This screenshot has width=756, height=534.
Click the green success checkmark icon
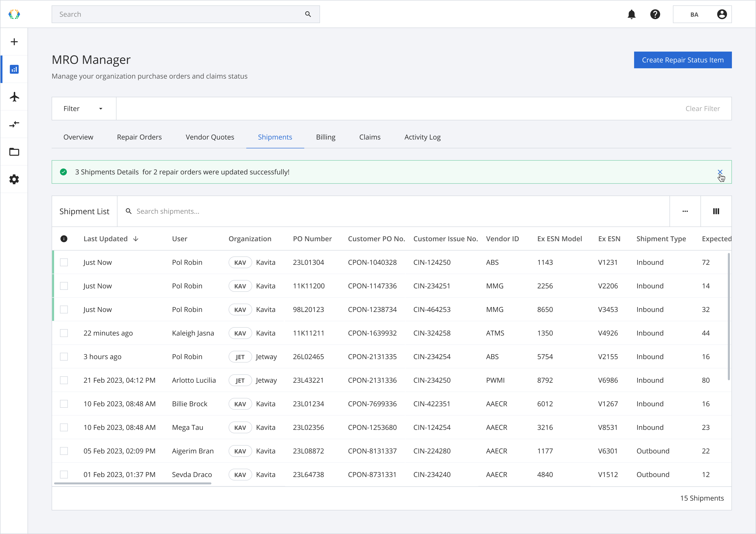(64, 172)
